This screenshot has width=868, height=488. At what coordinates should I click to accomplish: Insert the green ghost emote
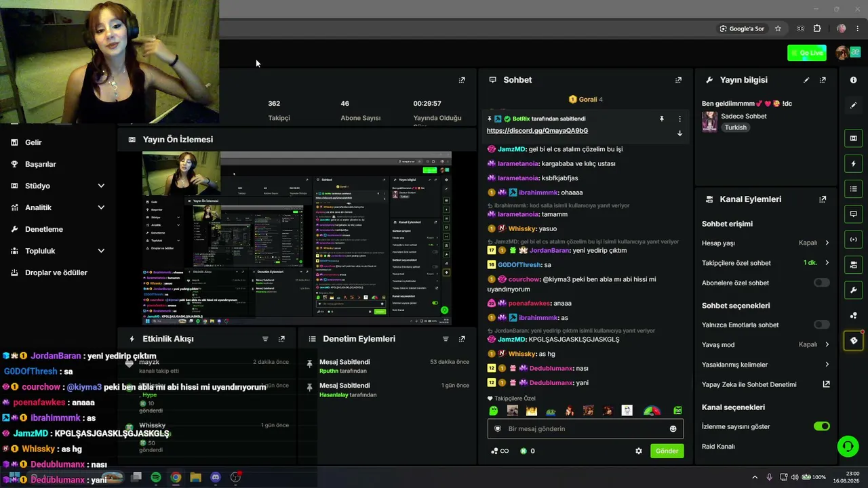pyautogui.click(x=494, y=411)
